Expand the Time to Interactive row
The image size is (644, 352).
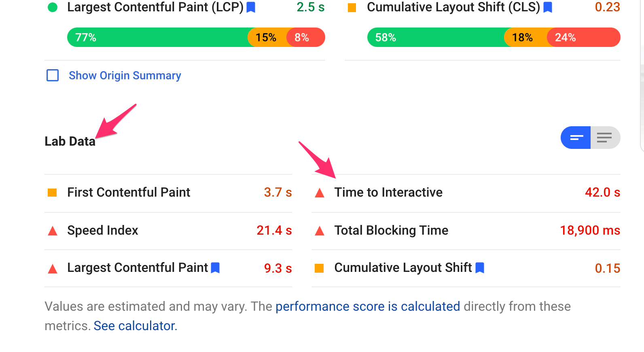[x=466, y=193]
